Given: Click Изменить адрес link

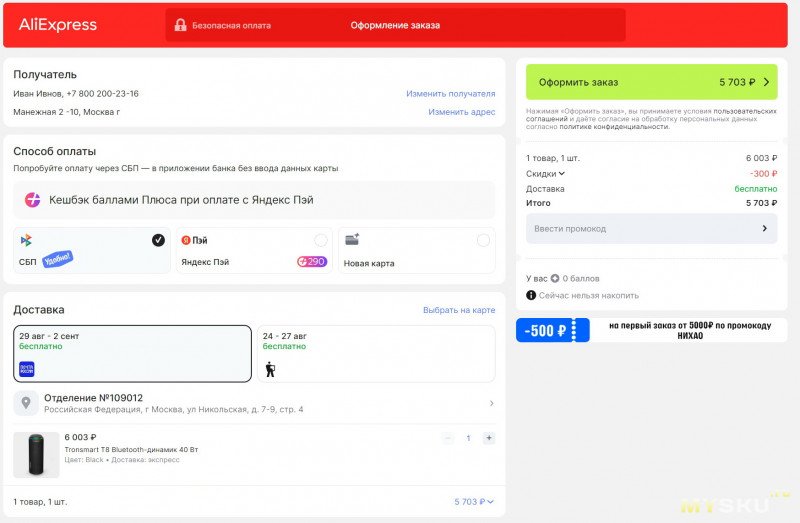Looking at the screenshot, I should pos(462,112).
